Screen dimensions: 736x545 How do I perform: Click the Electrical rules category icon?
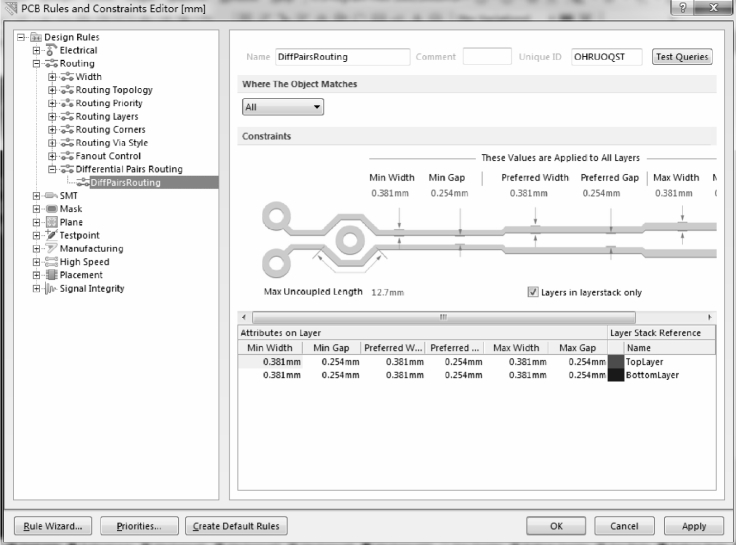click(51, 50)
